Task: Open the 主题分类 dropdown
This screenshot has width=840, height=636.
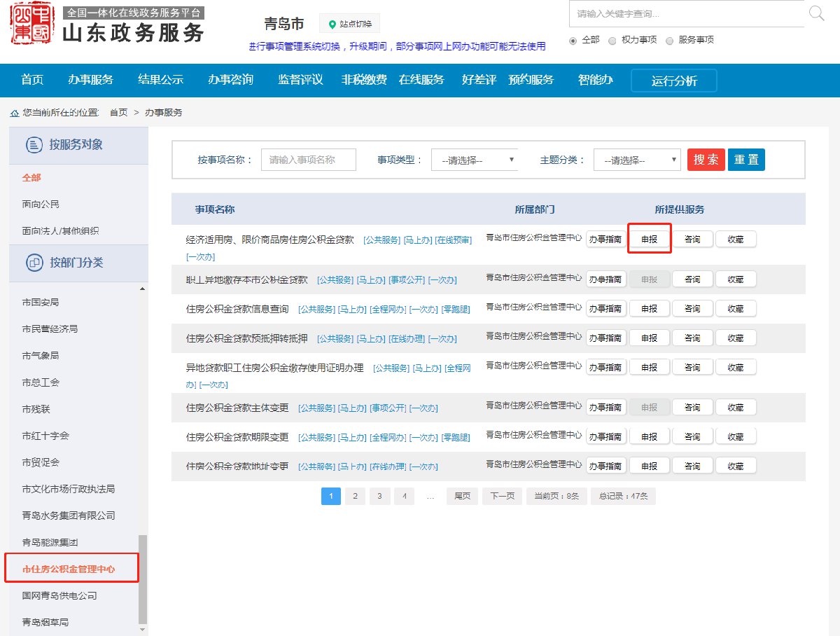Action: (x=636, y=160)
